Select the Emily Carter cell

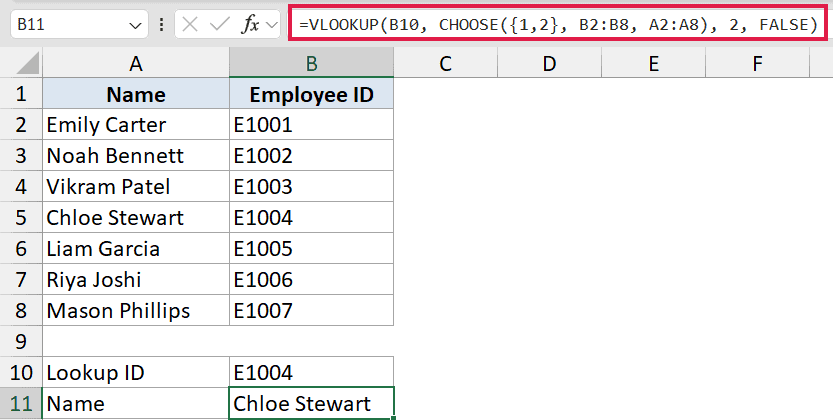(x=136, y=125)
